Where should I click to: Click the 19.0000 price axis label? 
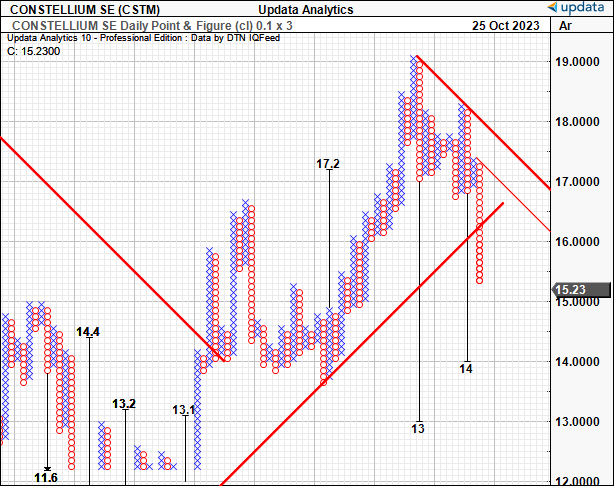tap(577, 62)
